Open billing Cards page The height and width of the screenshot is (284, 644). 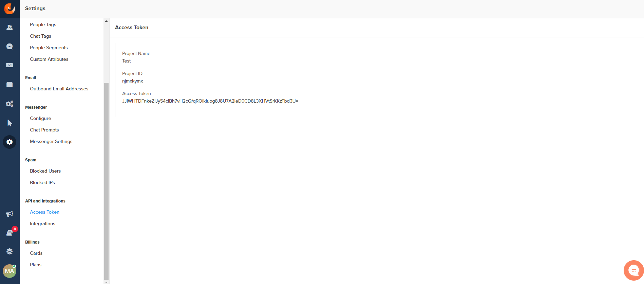(x=36, y=253)
